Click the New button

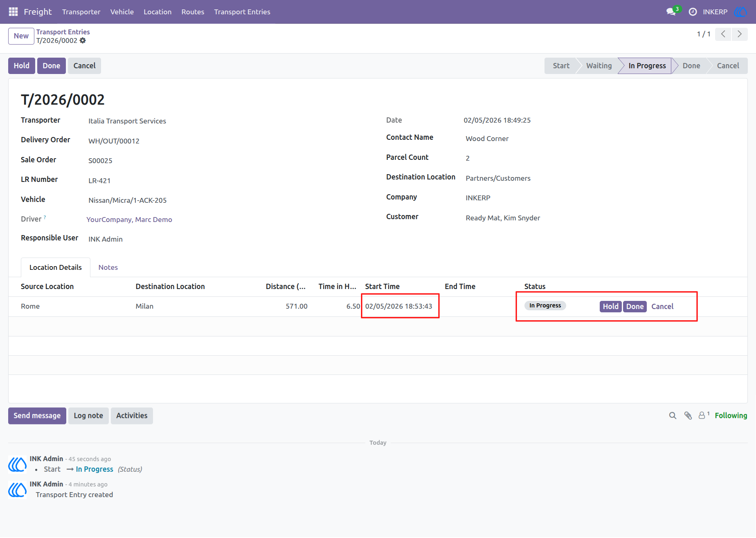21,36
